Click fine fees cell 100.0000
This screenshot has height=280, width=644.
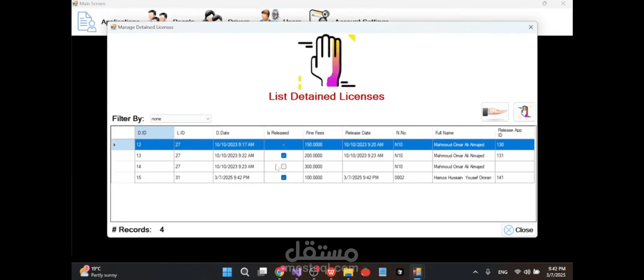pos(322,177)
